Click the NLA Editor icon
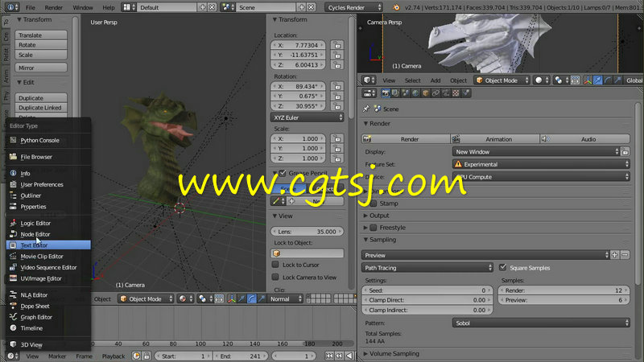This screenshot has height=362, width=644. pyautogui.click(x=13, y=294)
